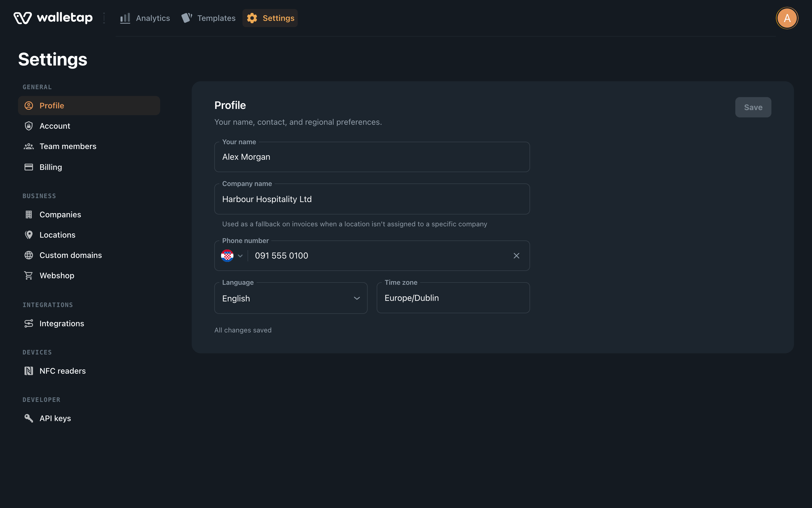Click the Companies building icon
This screenshot has height=508, width=812.
[29, 214]
